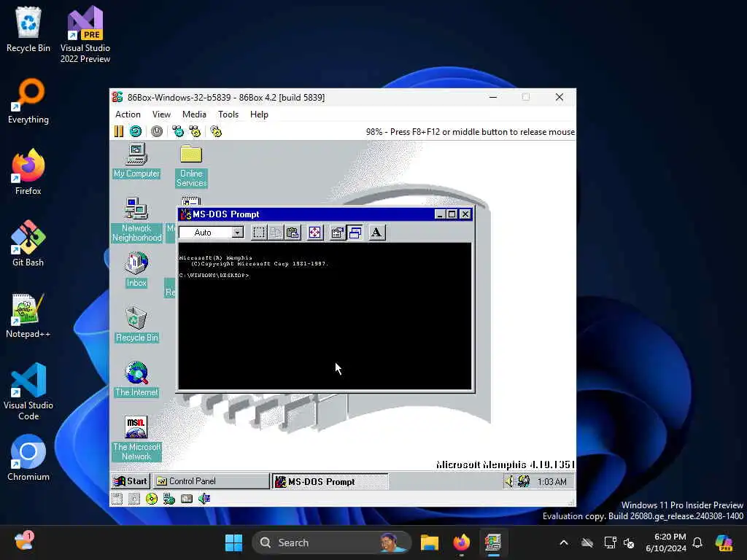747x560 pixels.
Task: Click the first floppy drive status icon
Action: point(117,499)
